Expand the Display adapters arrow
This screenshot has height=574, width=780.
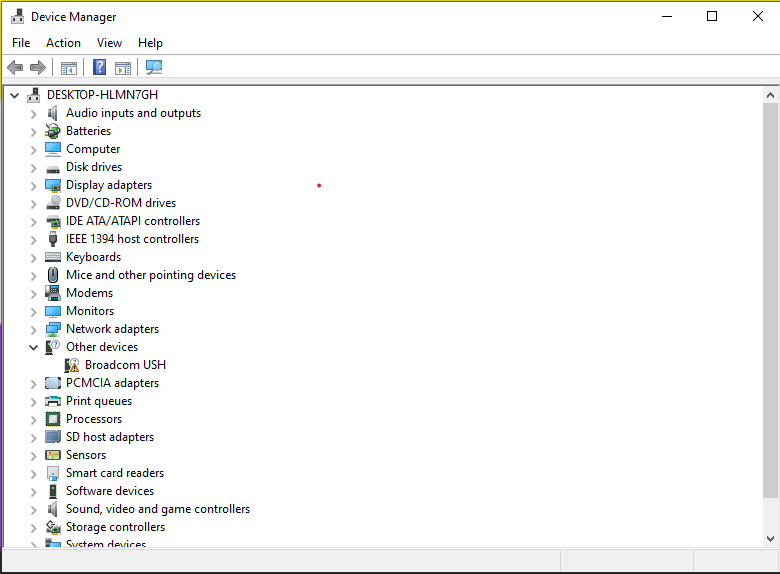pyautogui.click(x=33, y=186)
